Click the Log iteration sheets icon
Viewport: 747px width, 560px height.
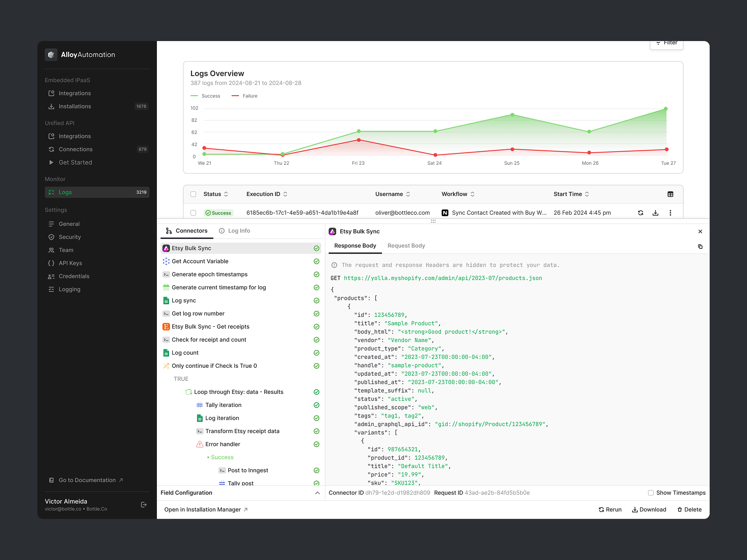tap(200, 418)
